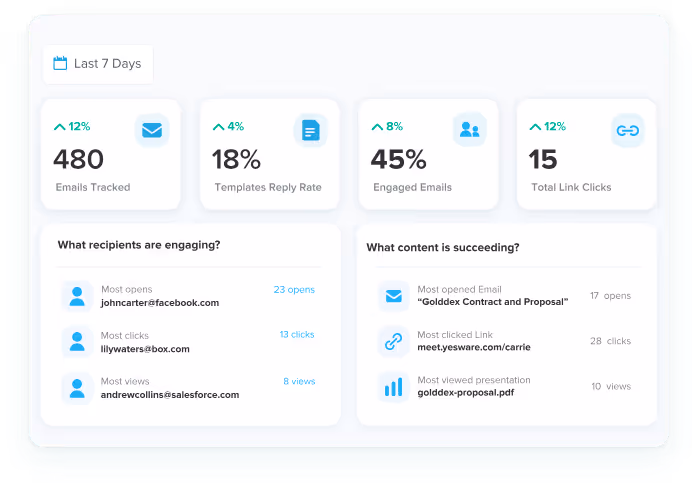
Task: Click the Total Link Clicks label
Action: point(571,187)
